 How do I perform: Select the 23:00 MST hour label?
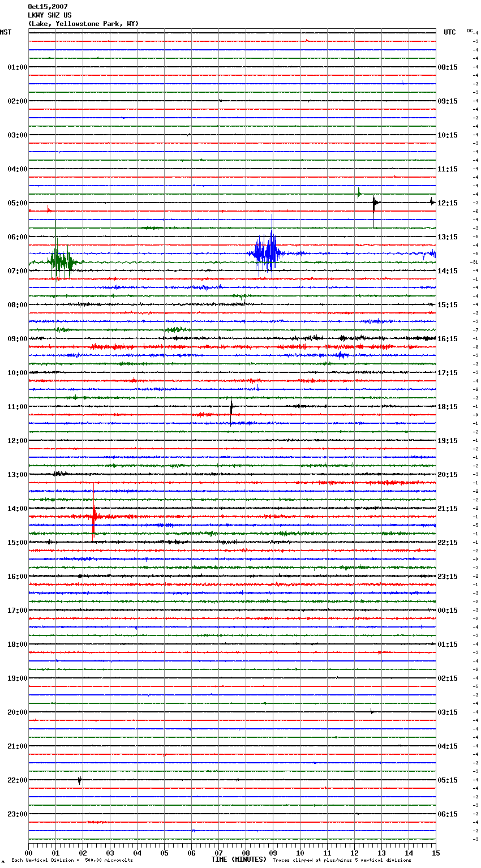pyautogui.click(x=17, y=814)
